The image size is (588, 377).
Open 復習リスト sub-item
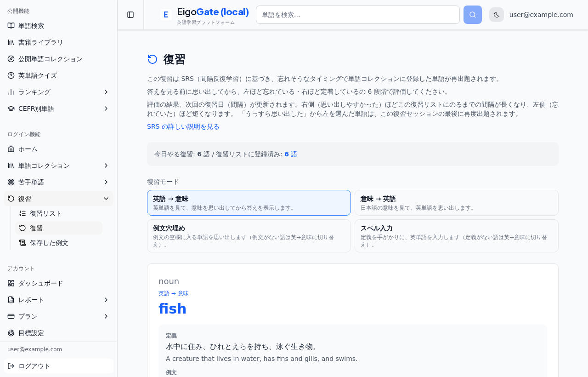coord(59,213)
